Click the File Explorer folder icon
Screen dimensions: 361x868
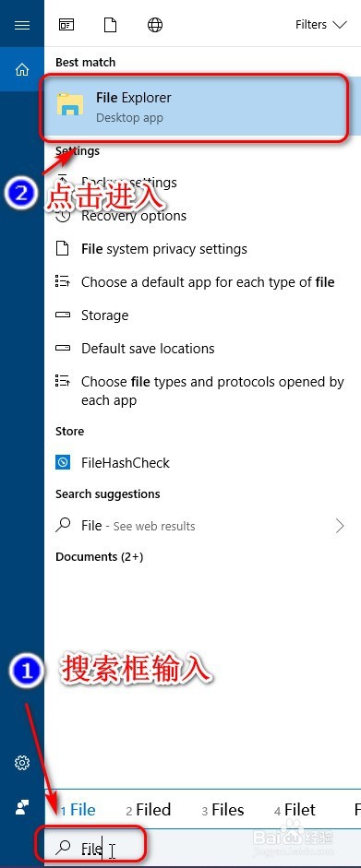click(x=70, y=104)
